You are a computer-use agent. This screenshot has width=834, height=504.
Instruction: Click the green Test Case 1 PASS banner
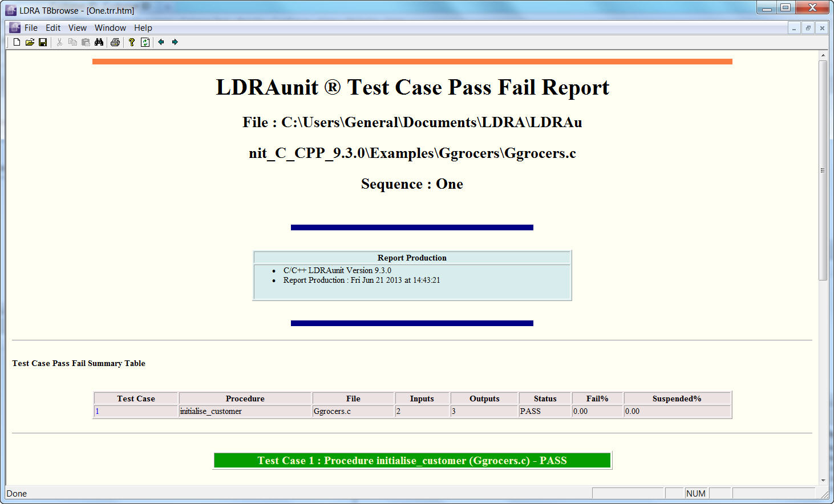coord(412,461)
